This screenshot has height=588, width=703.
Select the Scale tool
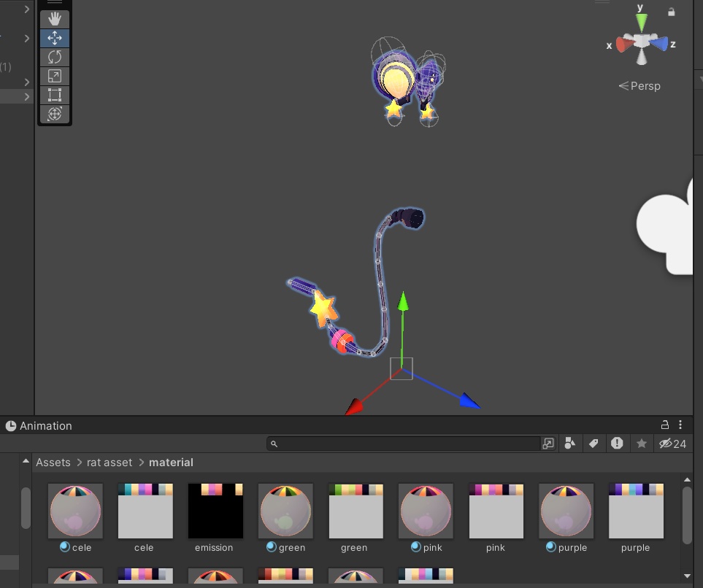[55, 76]
